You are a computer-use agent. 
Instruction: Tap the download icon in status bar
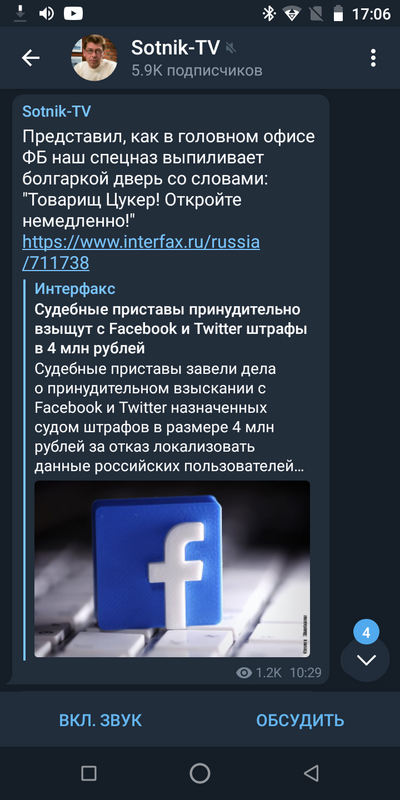tap(20, 14)
